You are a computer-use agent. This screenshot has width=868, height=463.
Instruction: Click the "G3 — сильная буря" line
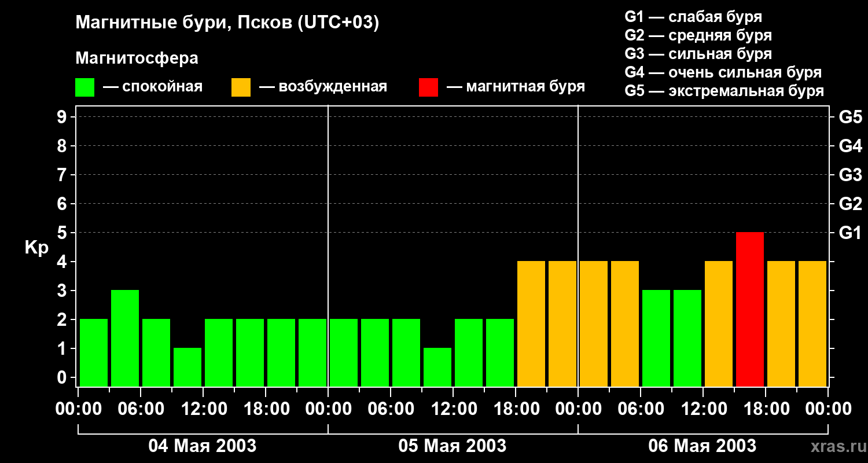[698, 54]
